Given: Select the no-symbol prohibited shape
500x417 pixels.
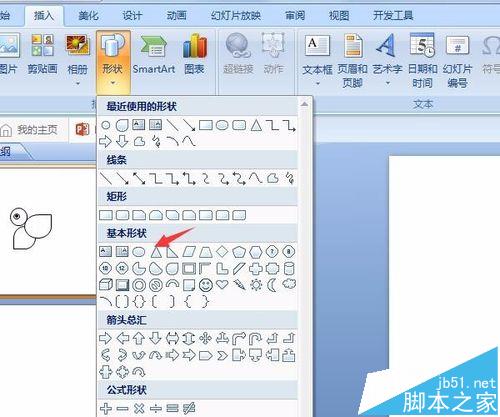Looking at the screenshot, I should (x=156, y=285).
